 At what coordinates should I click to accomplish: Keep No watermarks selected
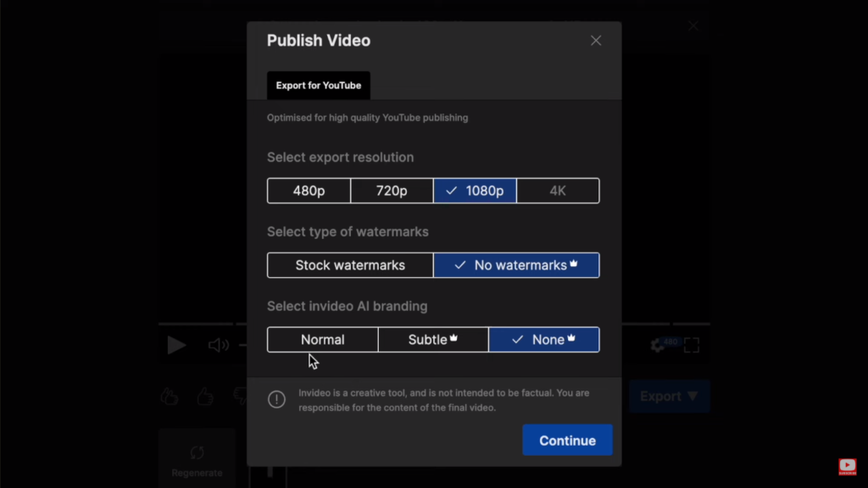tap(516, 265)
